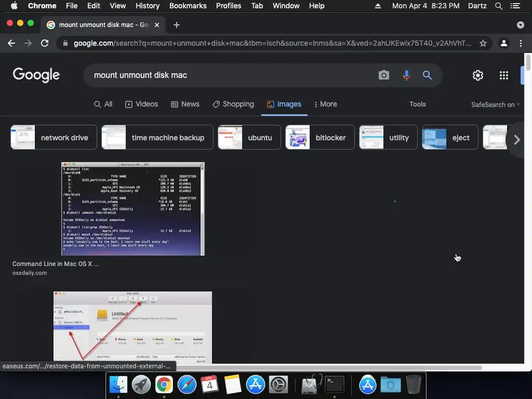Open Chrome's three-dot menu
The image size is (532, 399).
click(x=521, y=43)
